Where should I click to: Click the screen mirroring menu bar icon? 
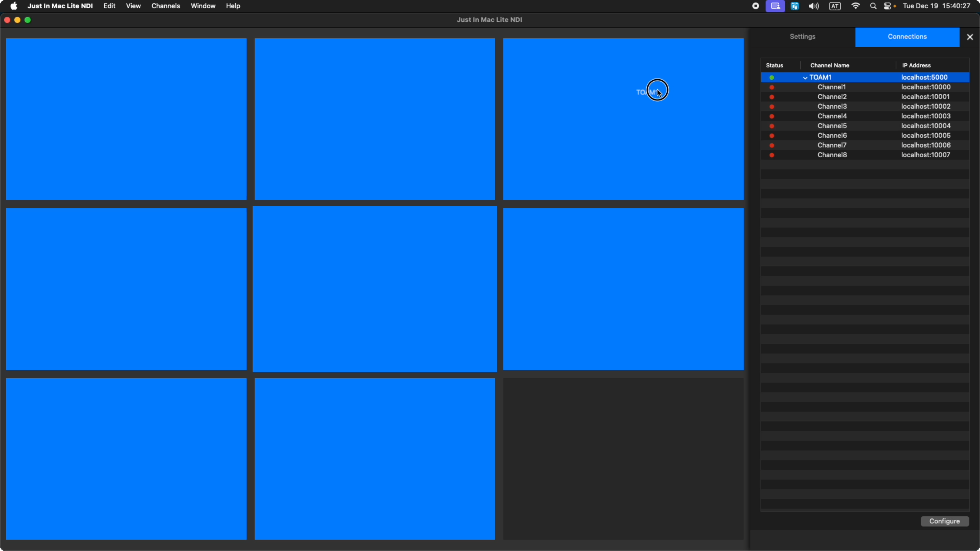pyautogui.click(x=775, y=6)
